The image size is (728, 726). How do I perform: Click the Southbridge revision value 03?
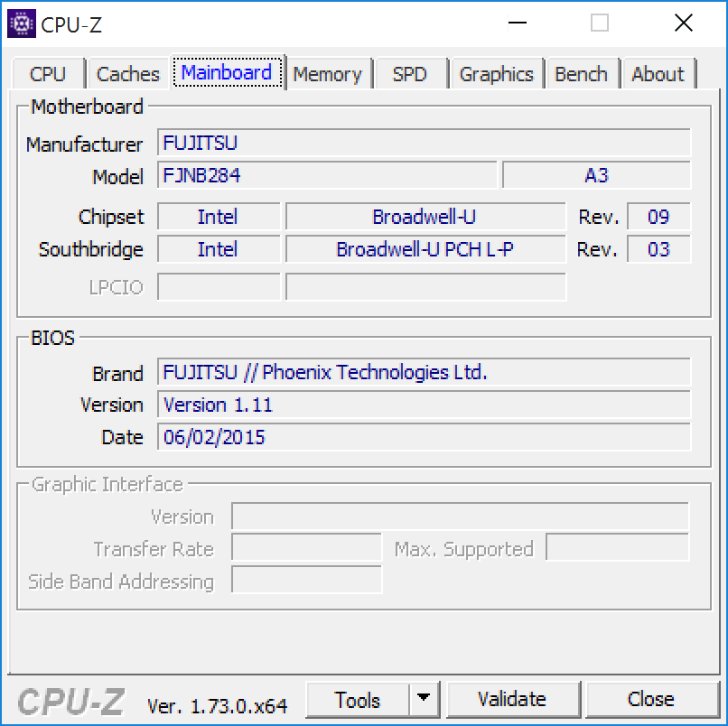(x=658, y=249)
